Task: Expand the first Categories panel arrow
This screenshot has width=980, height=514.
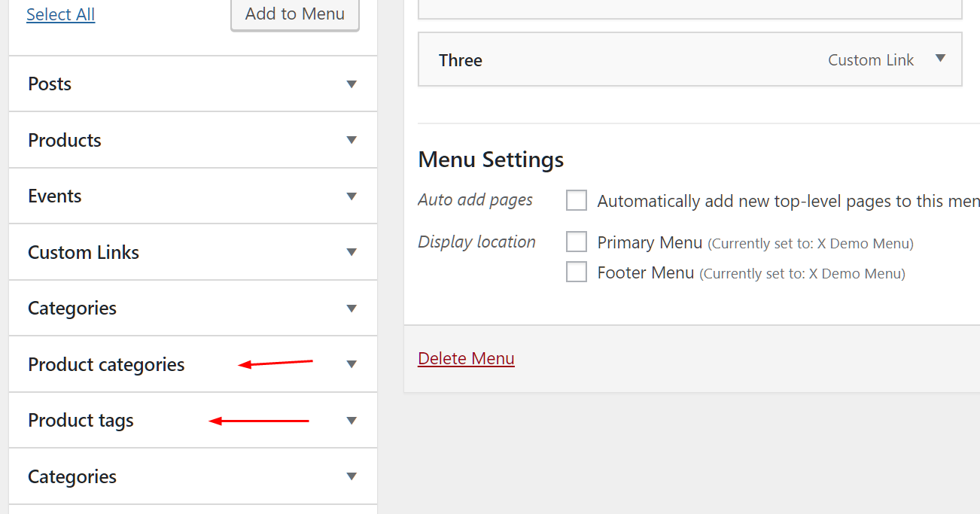Action: 352,309
